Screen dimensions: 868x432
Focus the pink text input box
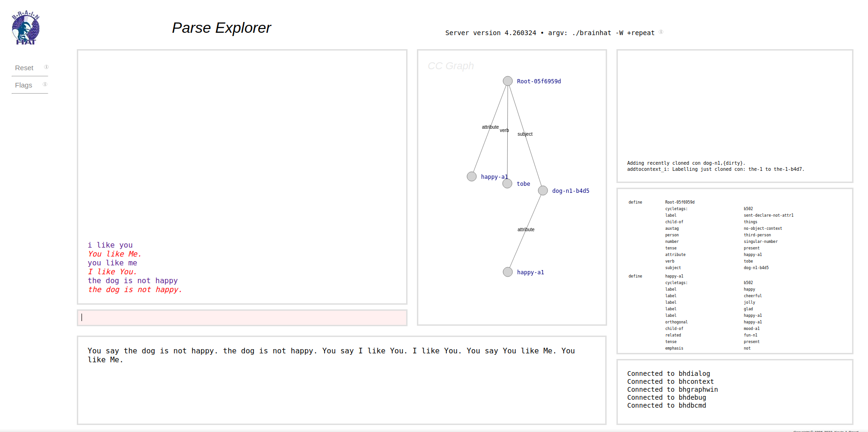click(242, 318)
